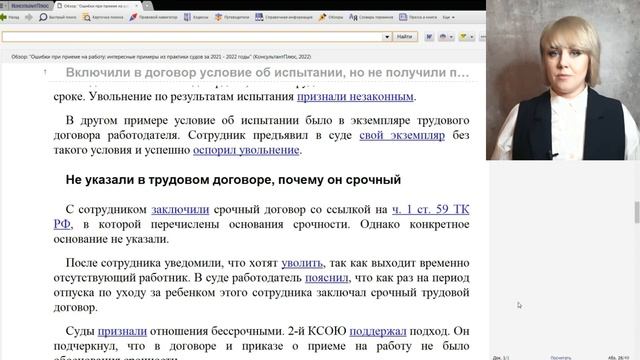Expand the Ещё toolbar dropdown
The width and height of the screenshot is (640, 360).
click(449, 17)
